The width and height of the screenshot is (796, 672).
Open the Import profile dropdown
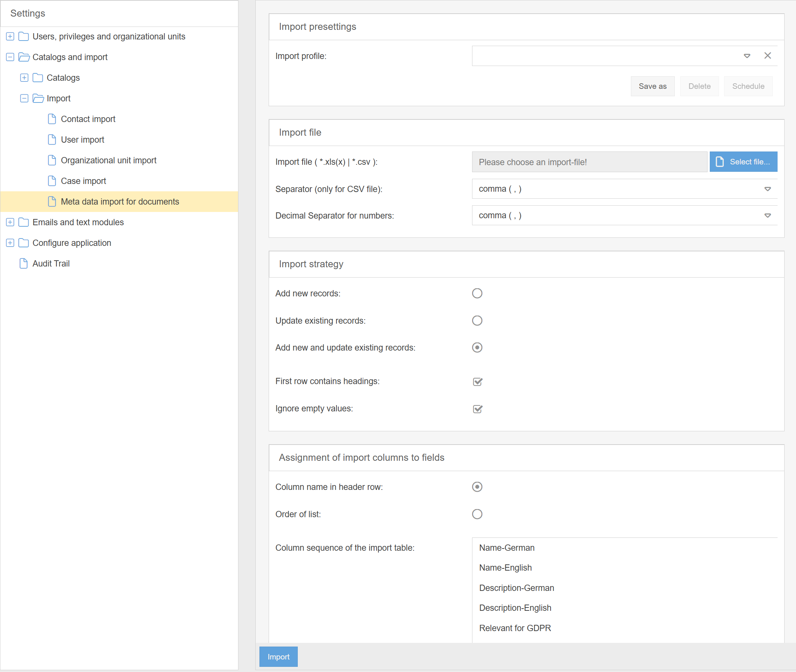(x=747, y=56)
